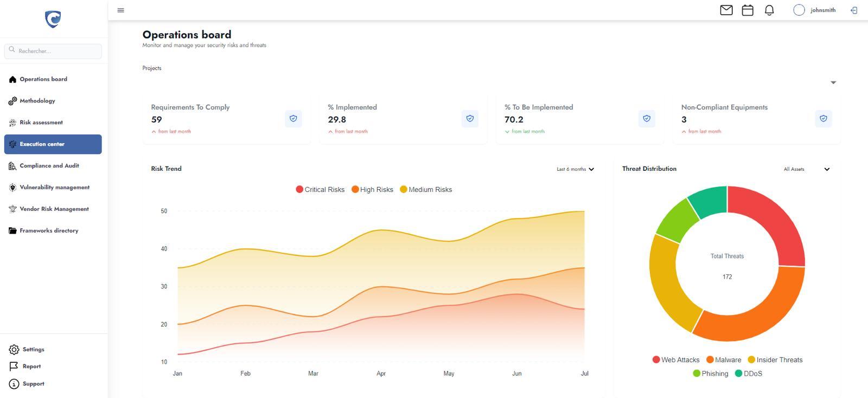Image resolution: width=868 pixels, height=398 pixels.
Task: Toggle Phishing legend entry
Action: (710, 374)
